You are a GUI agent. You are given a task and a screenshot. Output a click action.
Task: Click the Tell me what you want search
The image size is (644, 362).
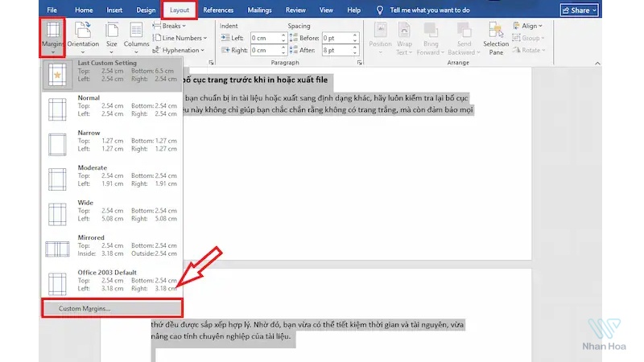[x=430, y=10]
